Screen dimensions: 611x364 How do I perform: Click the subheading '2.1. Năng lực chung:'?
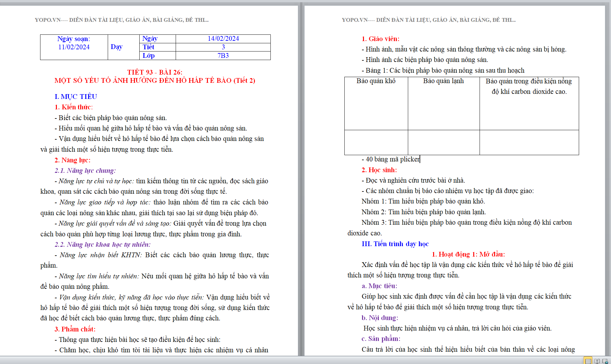(85, 171)
